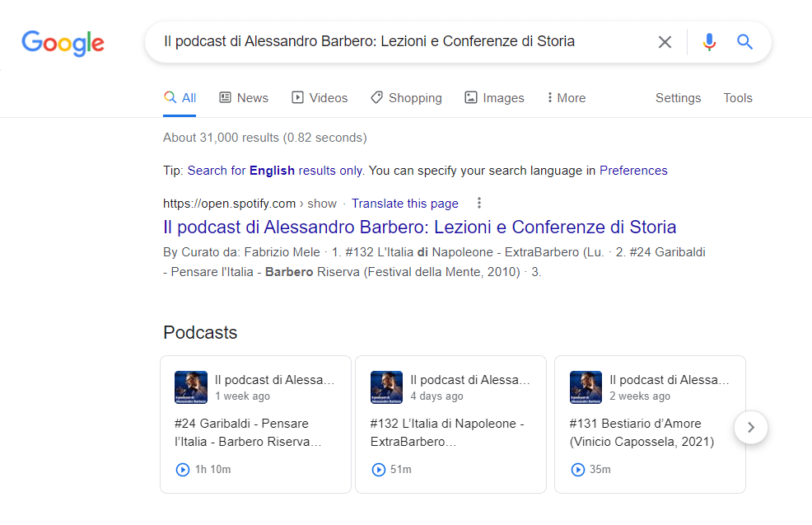Play the 51m Napoleone episode
The image size is (812, 525).
pos(379,470)
